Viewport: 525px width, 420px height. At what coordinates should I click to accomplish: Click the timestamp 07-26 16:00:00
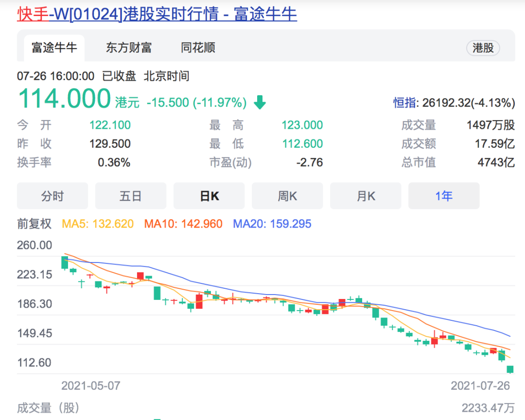tap(55, 76)
